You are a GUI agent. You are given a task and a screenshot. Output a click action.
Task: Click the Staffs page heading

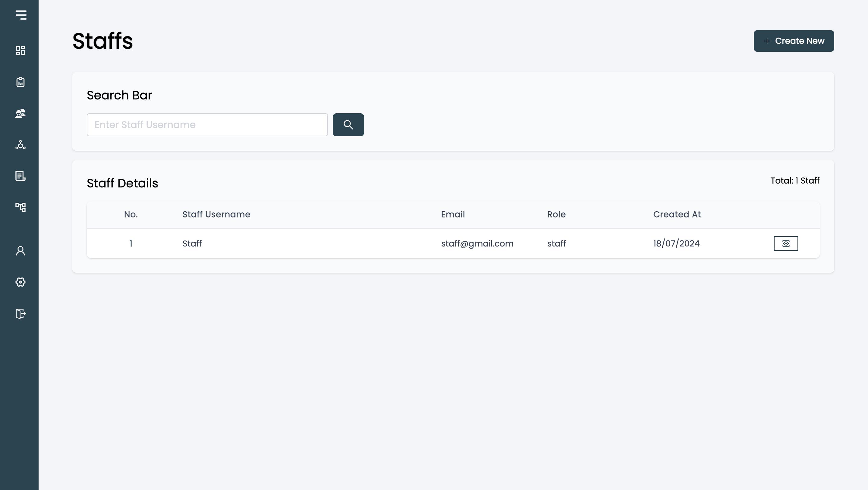click(x=103, y=41)
